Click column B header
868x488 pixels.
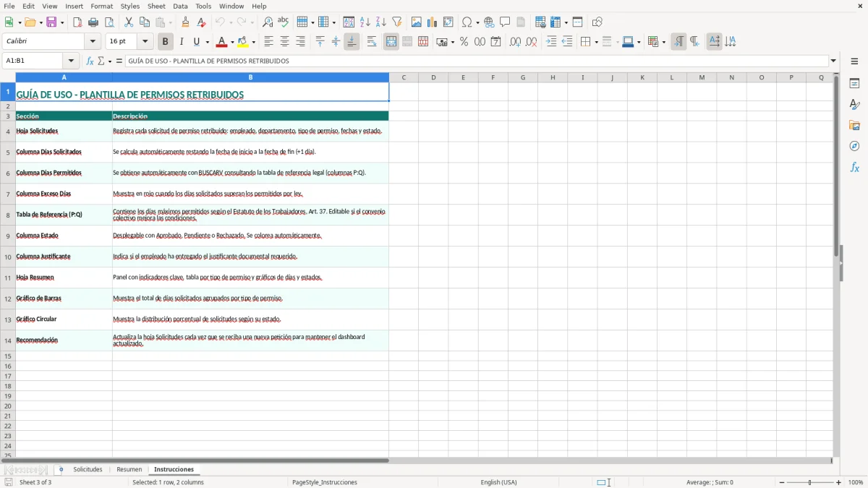click(x=250, y=77)
